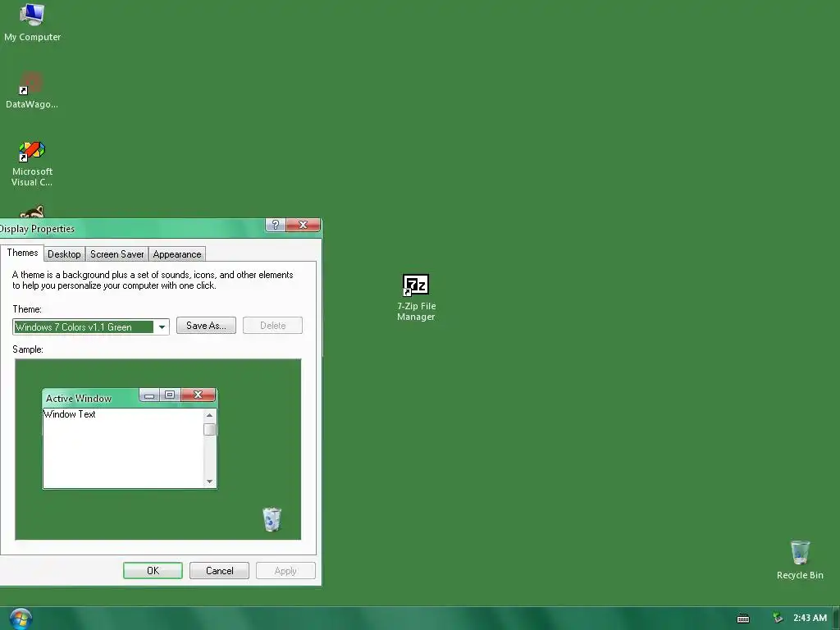Screen dimensions: 840x630
Task: Click the 2:43 AM taskbar clock
Action: click(810, 618)
